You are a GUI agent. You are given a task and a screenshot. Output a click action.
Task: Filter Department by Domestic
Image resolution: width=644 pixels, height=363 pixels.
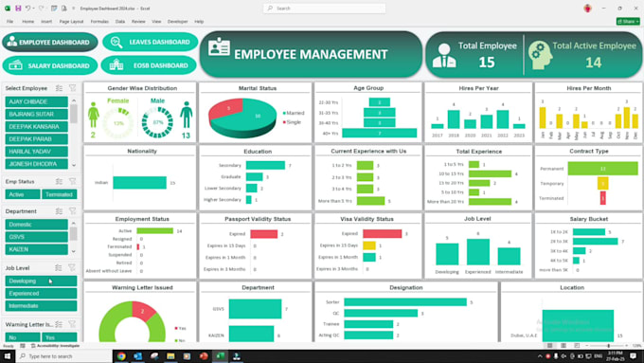[37, 225]
